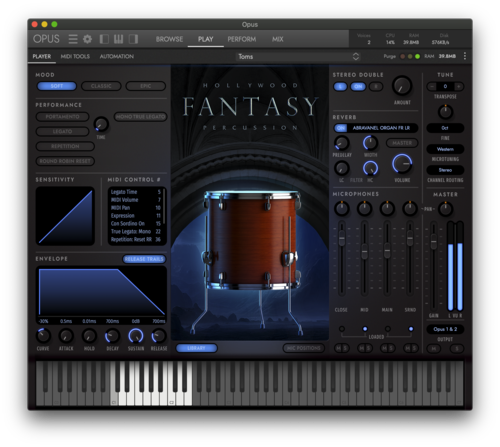Adjust the HC filter knob
This screenshot has width=500, height=447.
[370, 168]
